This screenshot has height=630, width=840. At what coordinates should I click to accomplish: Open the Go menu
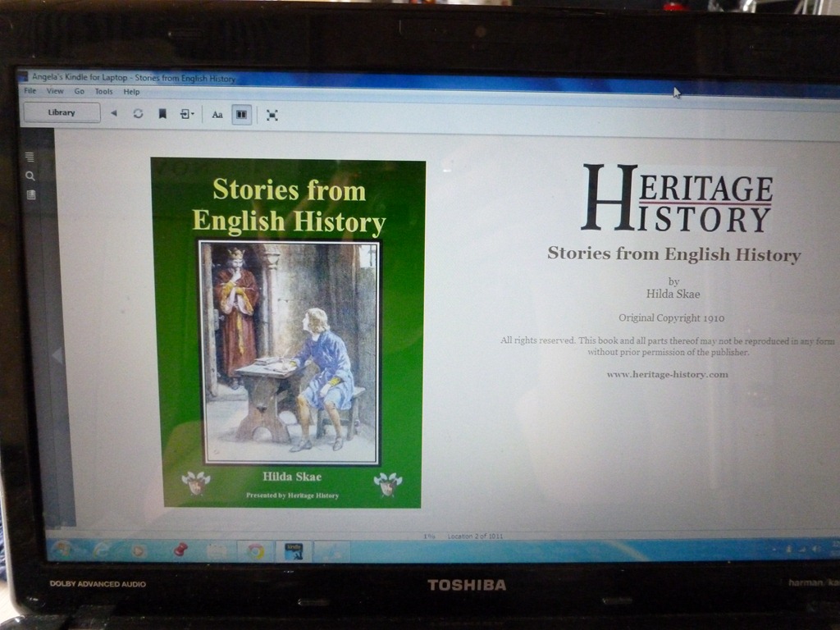[80, 91]
